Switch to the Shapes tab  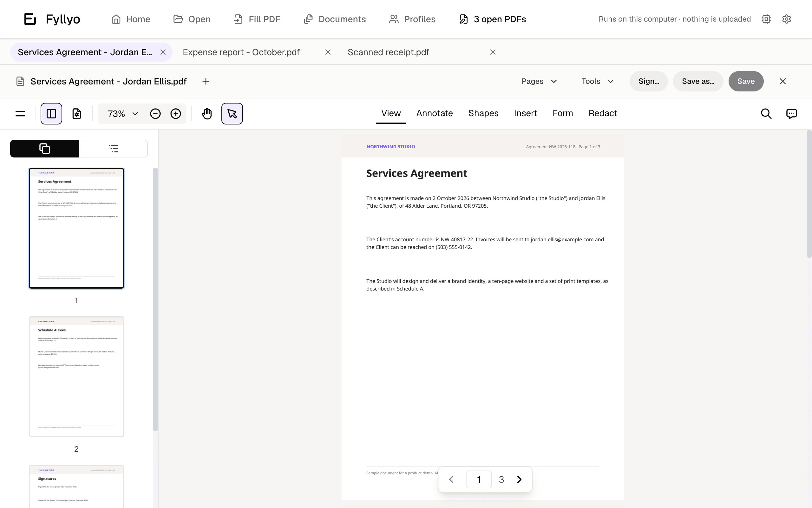pos(483,113)
